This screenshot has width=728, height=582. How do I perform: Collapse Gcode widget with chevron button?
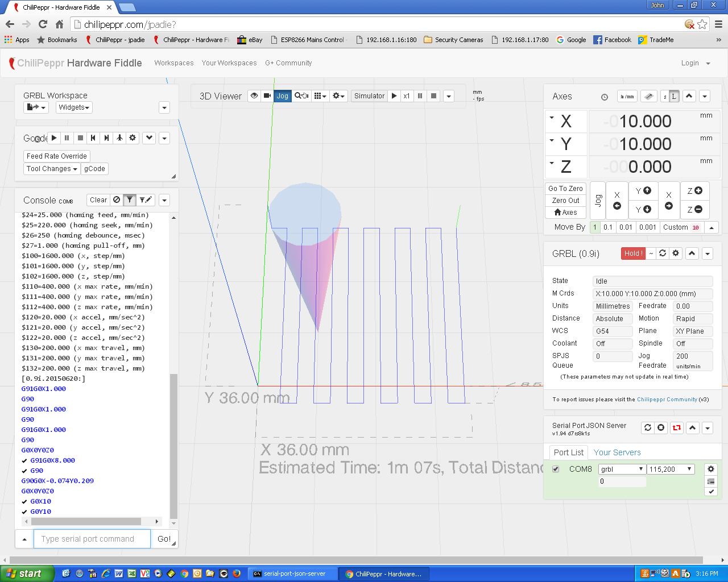(149, 138)
